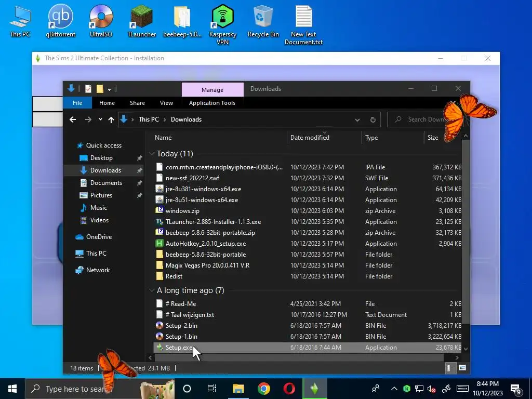532x399 pixels.
Task: Select jre-8u381-windows-x64.exe file
Action: click(x=203, y=189)
